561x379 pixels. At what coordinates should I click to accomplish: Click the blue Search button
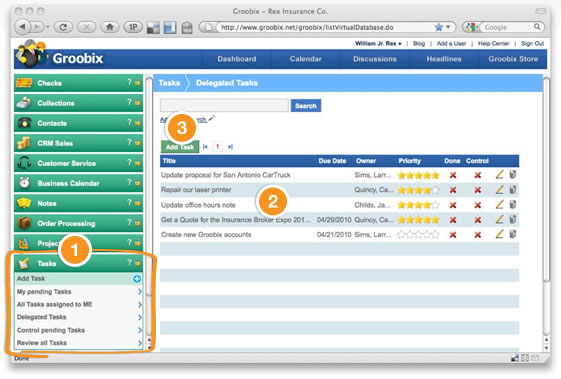point(306,106)
